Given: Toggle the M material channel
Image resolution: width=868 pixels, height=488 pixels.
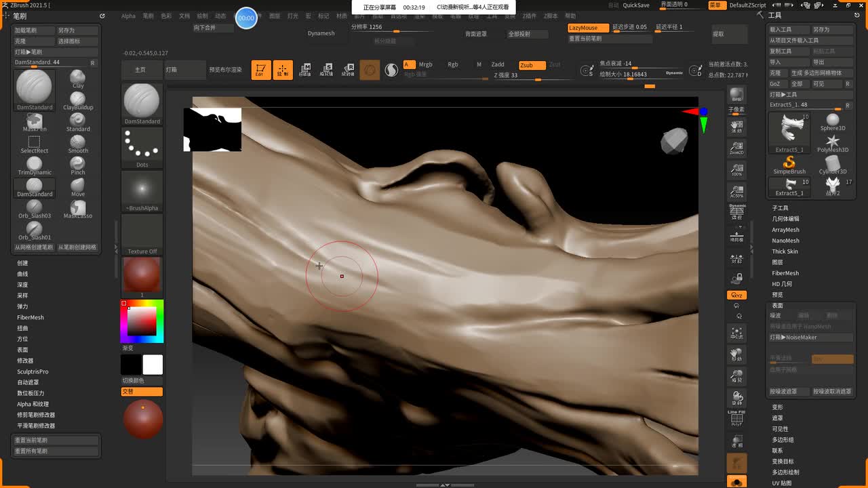Looking at the screenshot, I should (479, 64).
